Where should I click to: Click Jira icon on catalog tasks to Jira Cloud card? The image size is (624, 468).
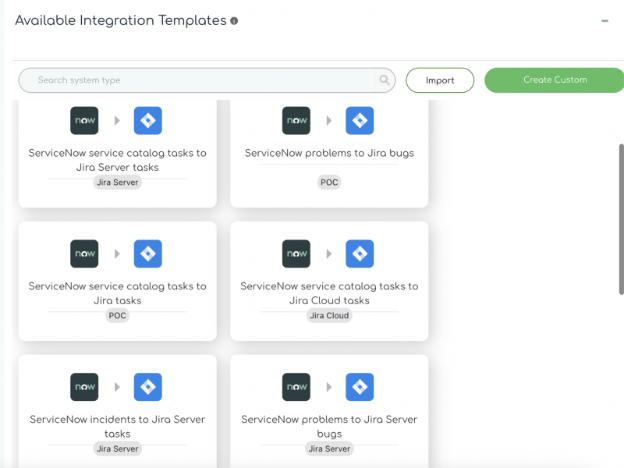coord(360,254)
